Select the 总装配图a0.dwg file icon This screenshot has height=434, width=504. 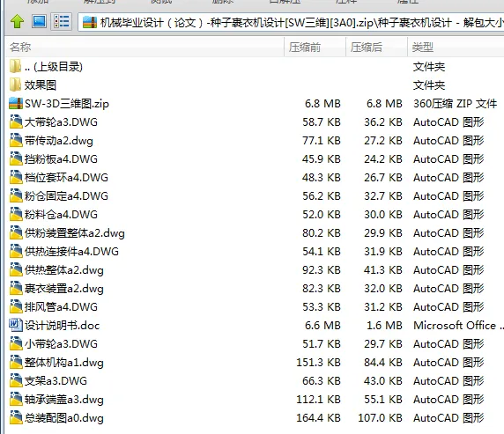(x=16, y=417)
